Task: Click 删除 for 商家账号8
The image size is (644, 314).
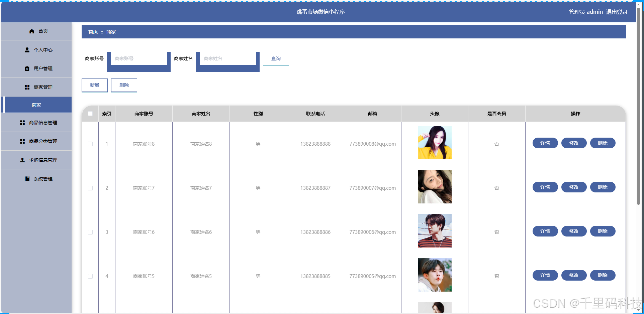Action: [603, 143]
